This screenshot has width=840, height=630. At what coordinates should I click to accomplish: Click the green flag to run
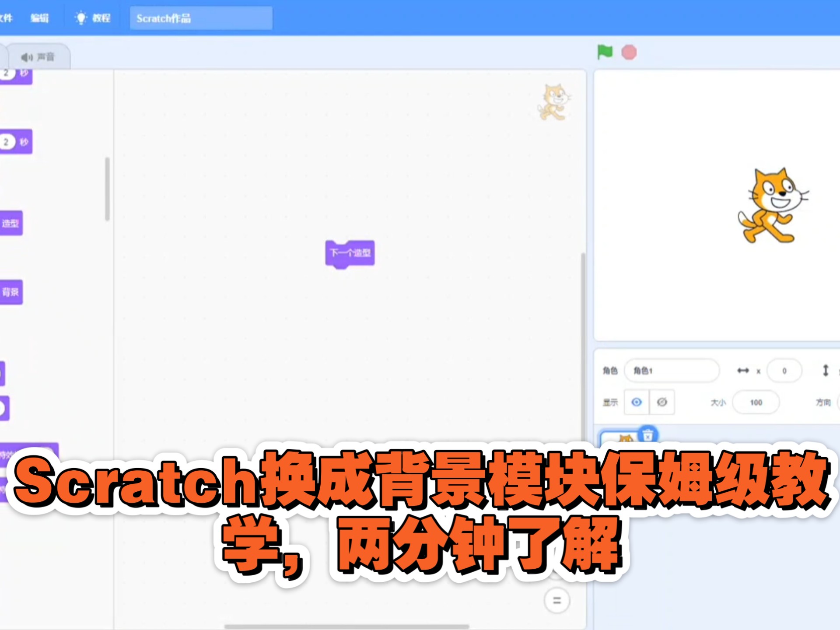[x=605, y=52]
